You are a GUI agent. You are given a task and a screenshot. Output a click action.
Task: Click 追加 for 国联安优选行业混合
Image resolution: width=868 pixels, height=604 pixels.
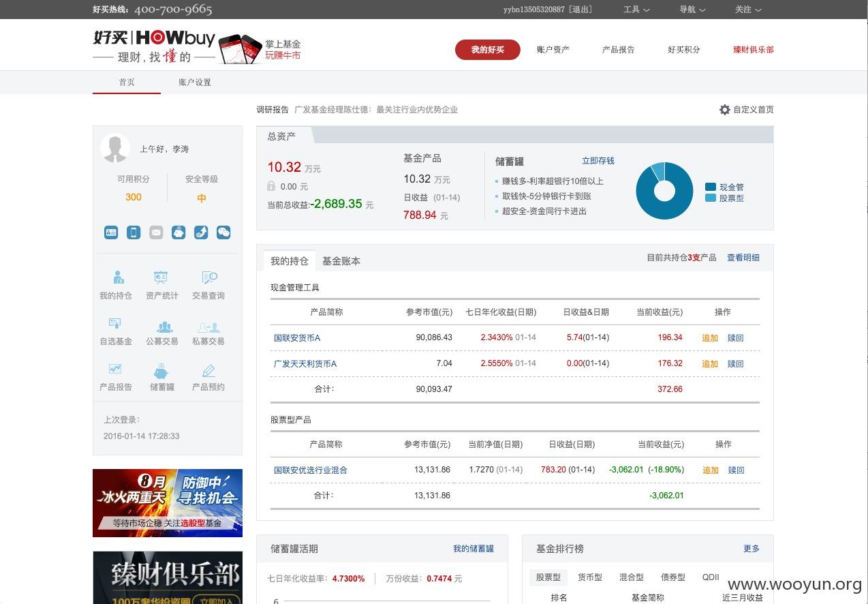pyautogui.click(x=710, y=470)
